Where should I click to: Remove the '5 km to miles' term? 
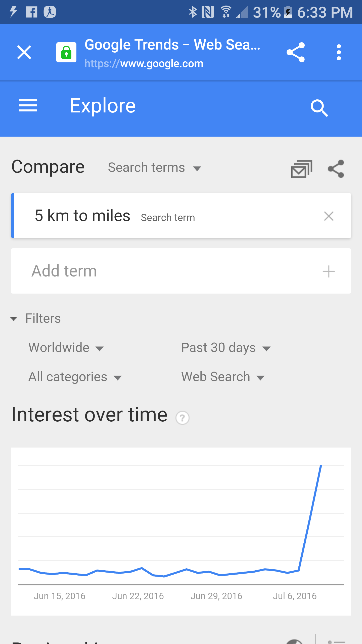[x=329, y=216]
